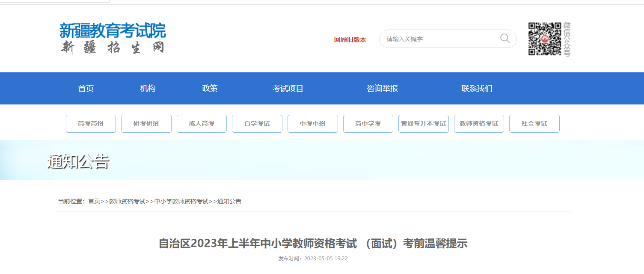The height and width of the screenshot is (274, 644).
Task: Click the magnifying glass search icon
Action: (505, 39)
